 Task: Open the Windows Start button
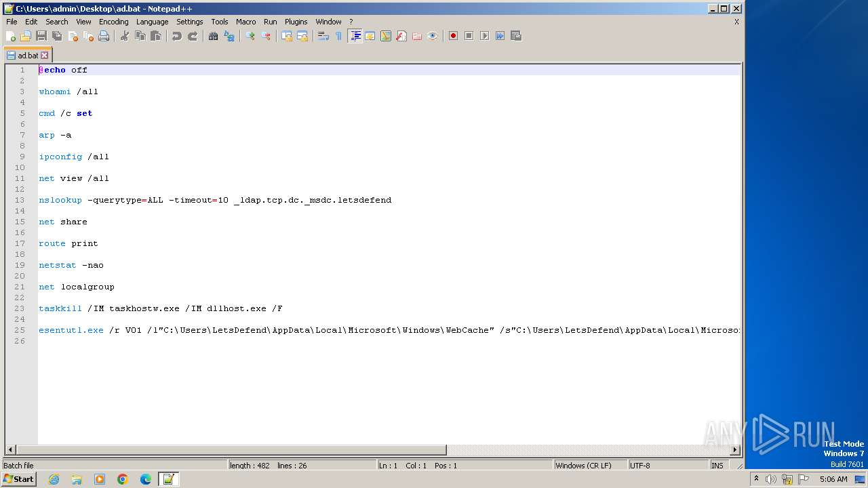(19, 479)
